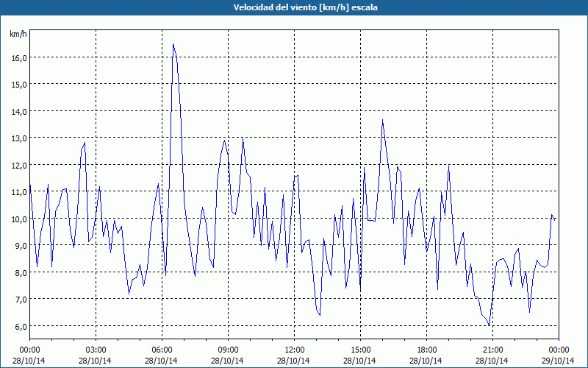Click the highest wind speed peak above 16 km/h
588x368 pixels.
173,44
